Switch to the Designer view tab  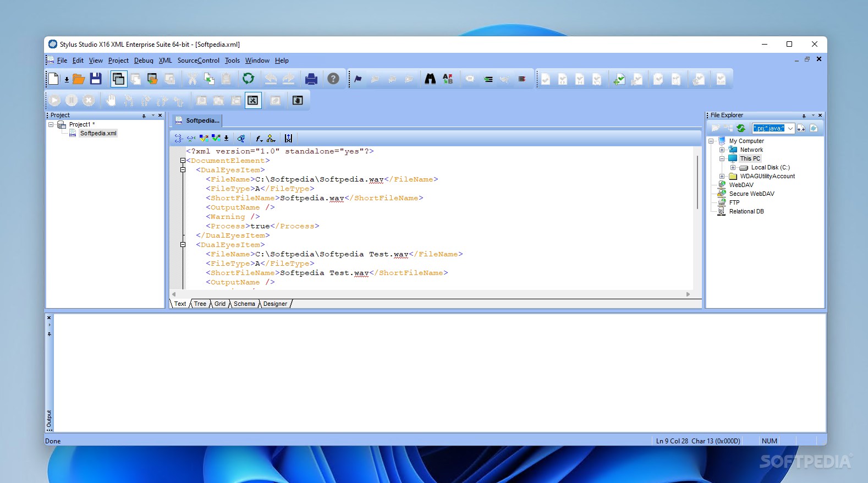click(275, 304)
